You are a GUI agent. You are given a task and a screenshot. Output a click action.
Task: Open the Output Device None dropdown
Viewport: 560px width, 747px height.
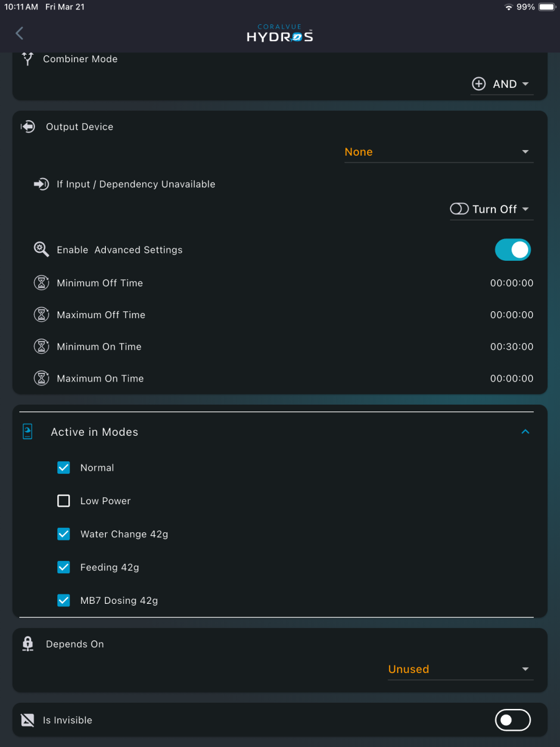[439, 152]
